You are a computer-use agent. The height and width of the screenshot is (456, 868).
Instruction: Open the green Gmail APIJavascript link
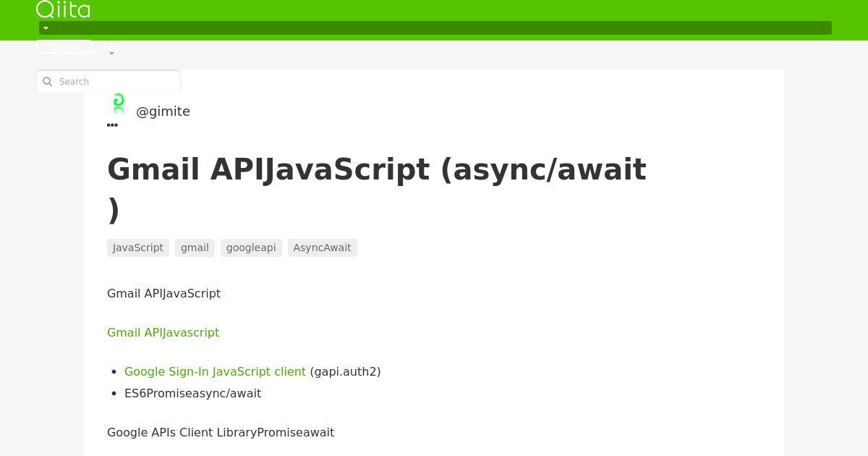(x=163, y=332)
